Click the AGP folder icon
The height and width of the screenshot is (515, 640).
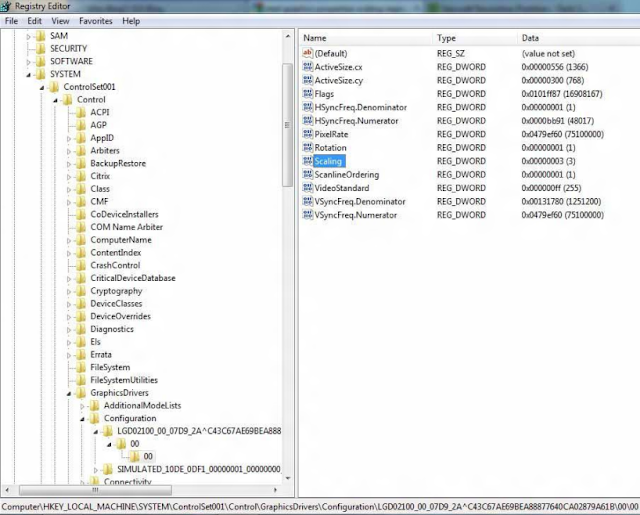[x=81, y=125]
